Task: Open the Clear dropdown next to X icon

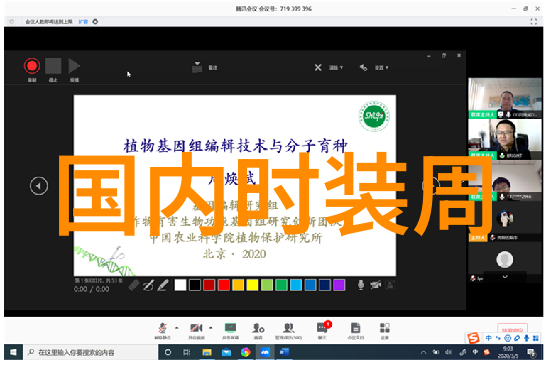Action: [x=336, y=67]
